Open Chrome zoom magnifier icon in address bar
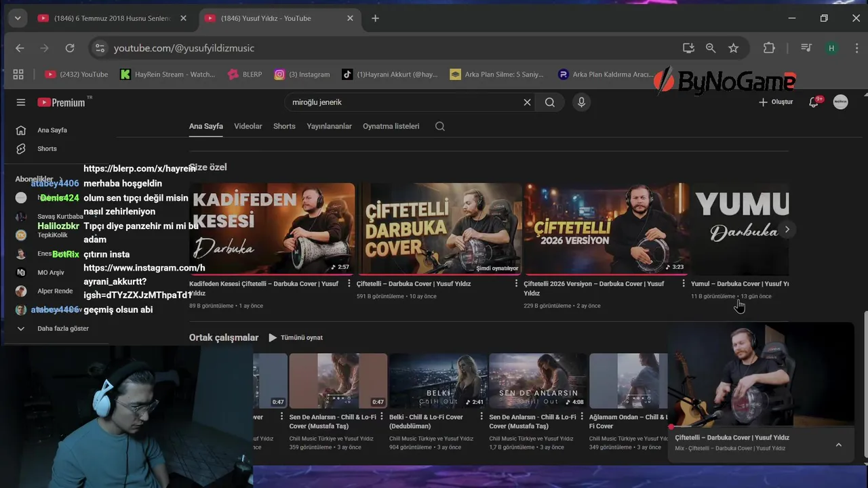Screen dimensions: 868x488 click(711, 48)
